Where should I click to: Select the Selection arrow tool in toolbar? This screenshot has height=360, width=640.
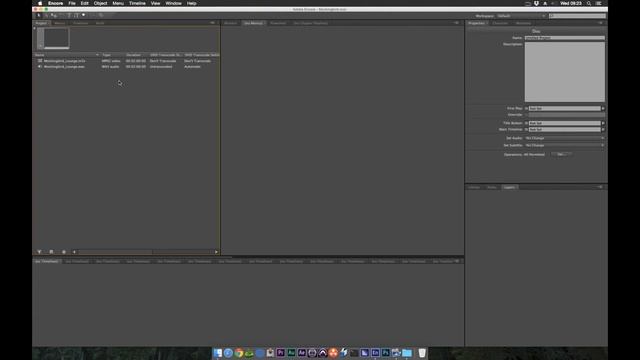click(x=39, y=16)
